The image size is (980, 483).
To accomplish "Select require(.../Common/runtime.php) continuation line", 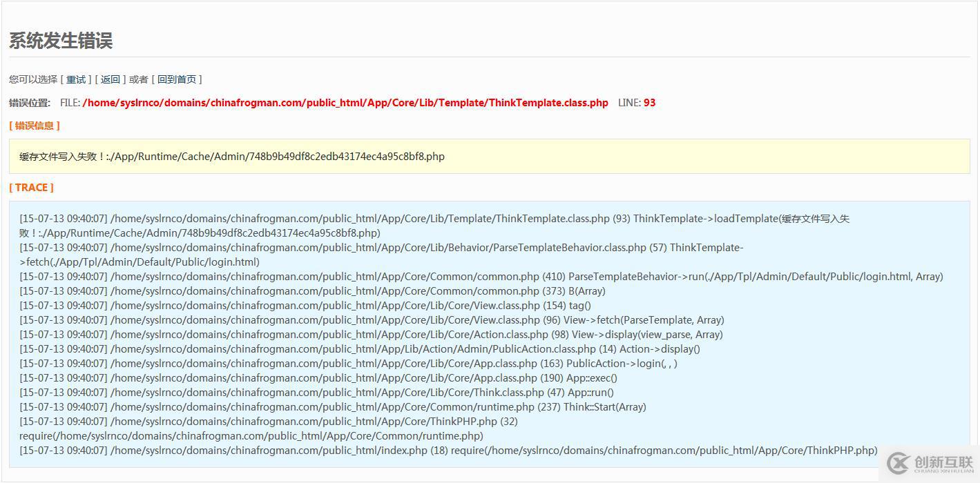I will tap(251, 436).
